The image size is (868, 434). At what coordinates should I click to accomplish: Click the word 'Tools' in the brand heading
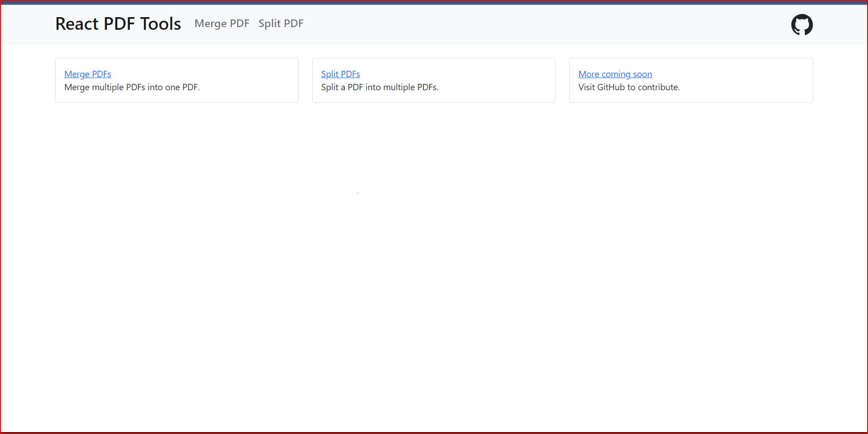point(161,24)
